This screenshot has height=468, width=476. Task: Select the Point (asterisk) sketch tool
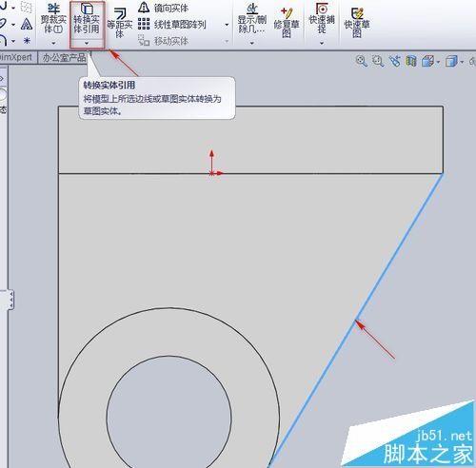tap(27, 41)
